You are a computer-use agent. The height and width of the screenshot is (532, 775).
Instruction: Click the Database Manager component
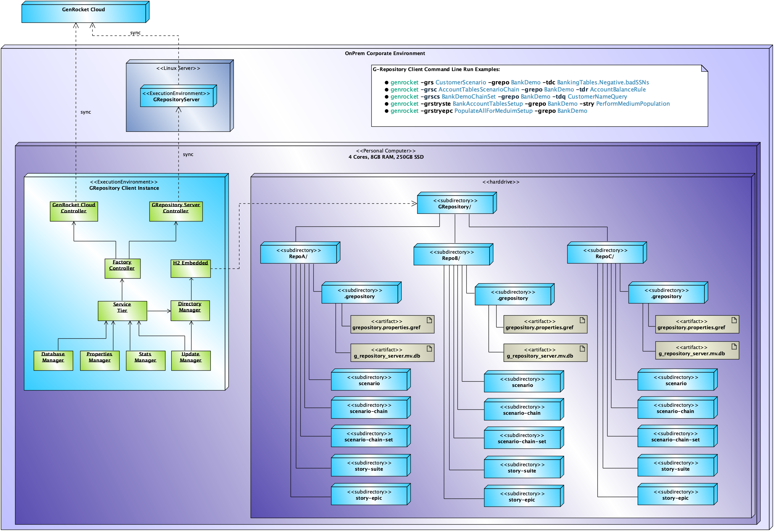click(x=53, y=361)
